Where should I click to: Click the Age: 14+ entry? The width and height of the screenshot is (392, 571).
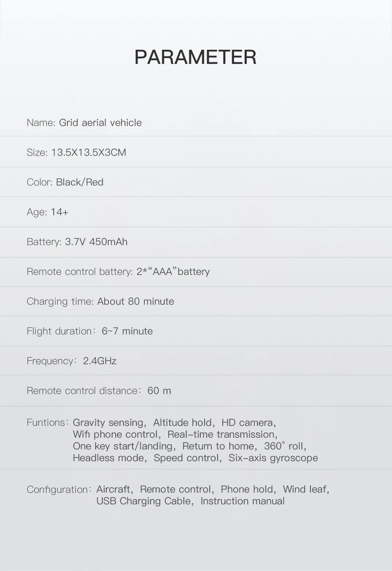pos(47,212)
